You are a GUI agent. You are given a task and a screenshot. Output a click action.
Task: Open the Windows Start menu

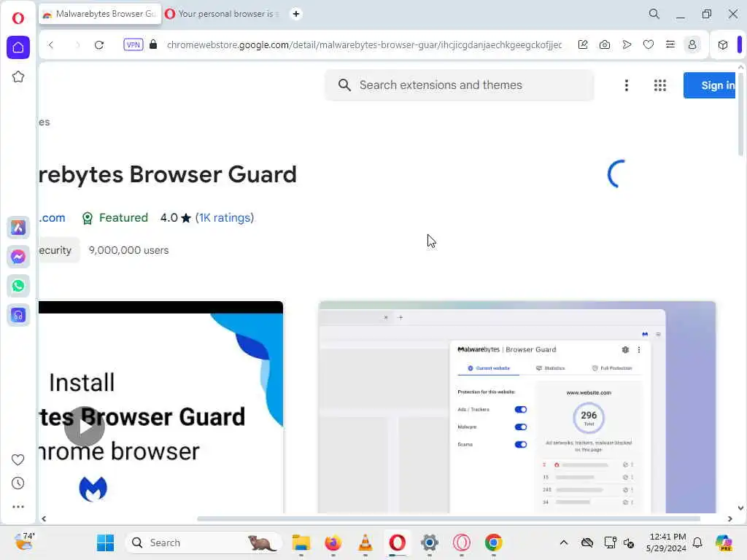(x=105, y=542)
